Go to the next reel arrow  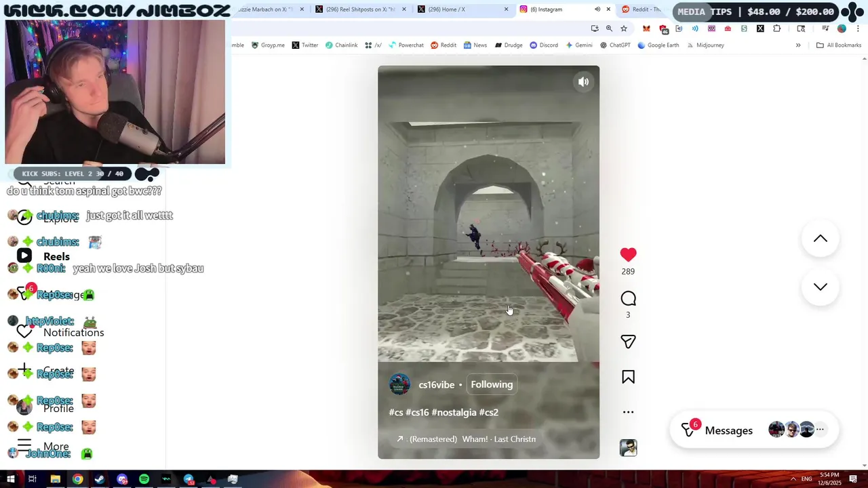(821, 287)
